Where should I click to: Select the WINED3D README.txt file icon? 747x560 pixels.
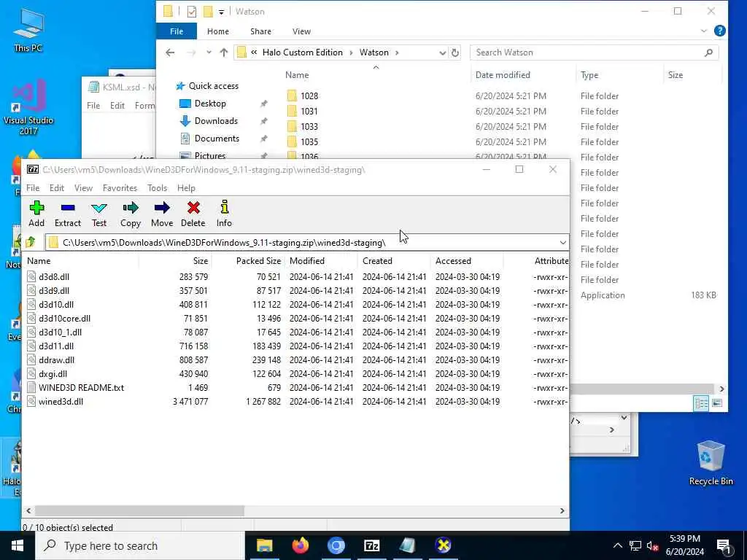[31, 388]
